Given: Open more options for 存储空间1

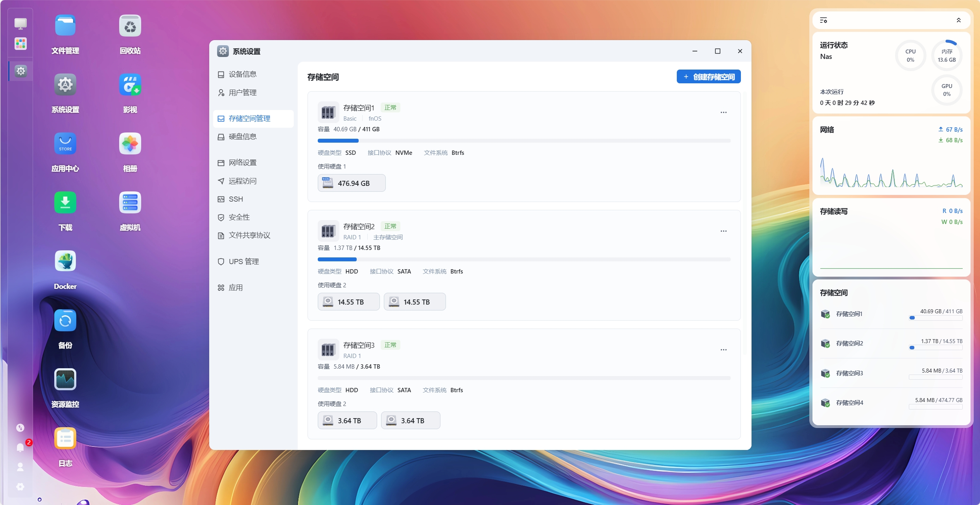Looking at the screenshot, I should tap(724, 112).
